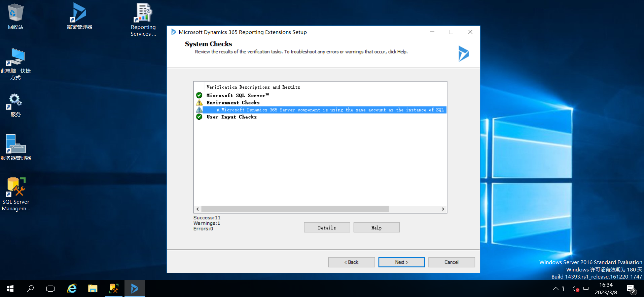Open the Recycle Bin desktop icon
Viewport: 644px width, 297px height.
(x=15, y=16)
